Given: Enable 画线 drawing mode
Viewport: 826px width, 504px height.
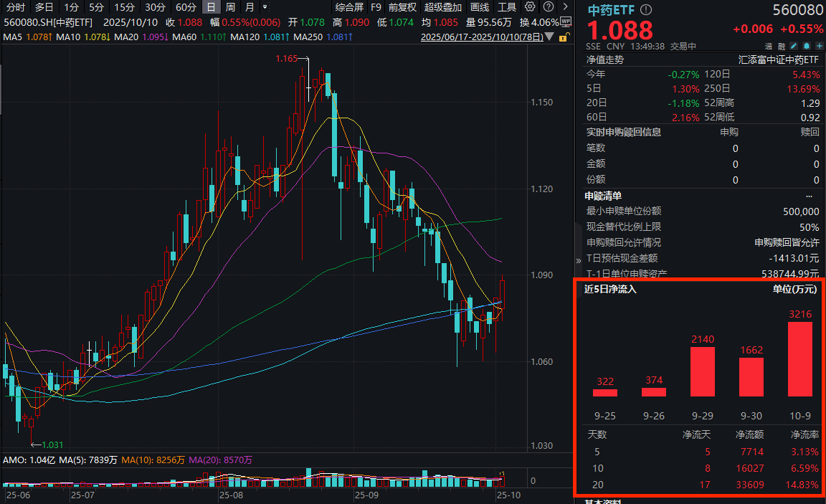Looking at the screenshot, I should pos(480,7).
